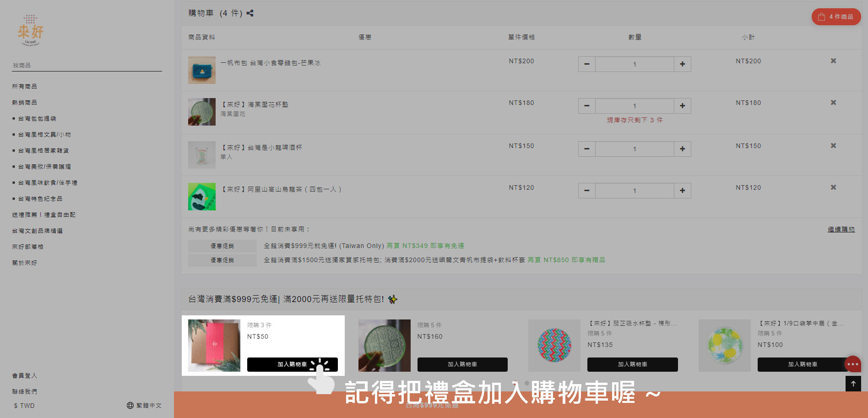This screenshot has width=868, height=418.
Task: Click the globe icon beside 繁體中文
Action: point(130,406)
